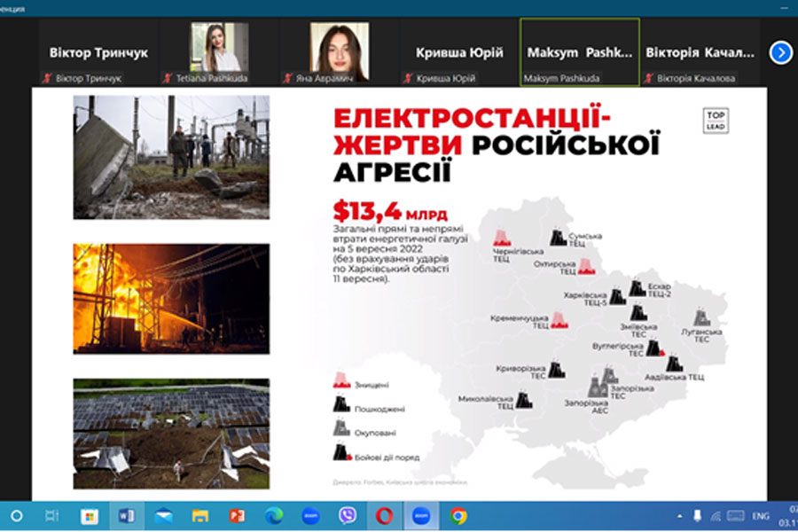Open Microsoft Edge browser in taskbar
This screenshot has width=798, height=532.
coord(273,515)
